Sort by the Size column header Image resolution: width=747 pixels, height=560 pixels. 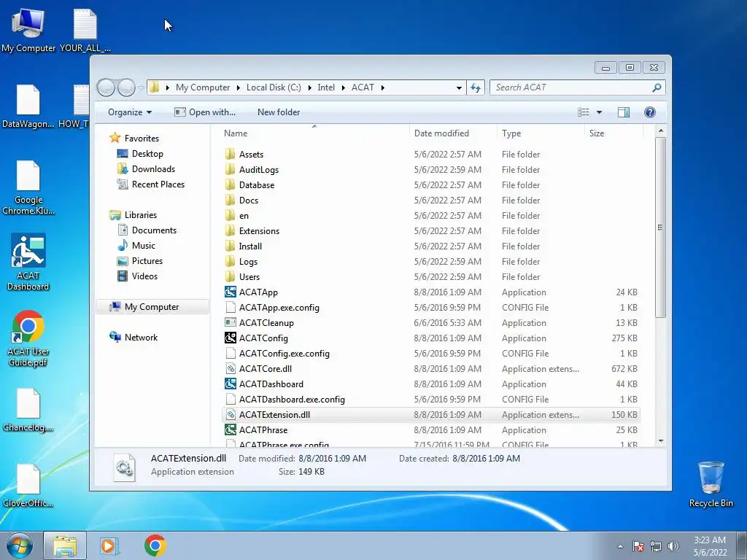click(614, 133)
